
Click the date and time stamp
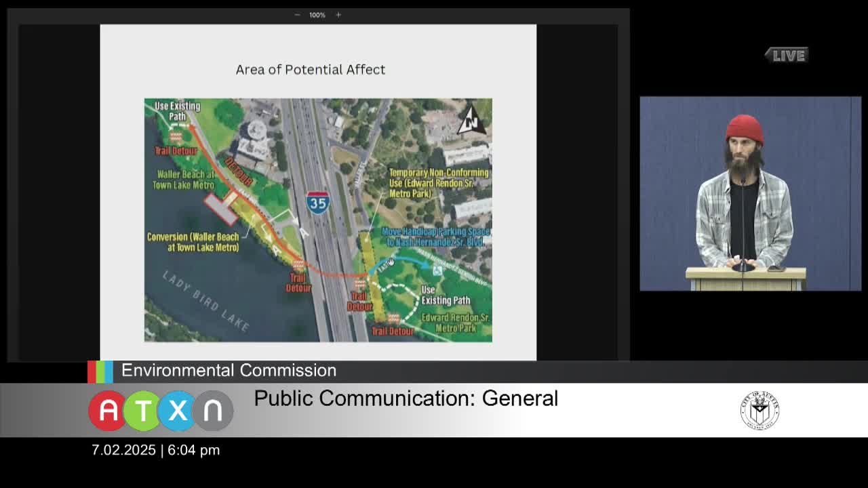coord(155,450)
